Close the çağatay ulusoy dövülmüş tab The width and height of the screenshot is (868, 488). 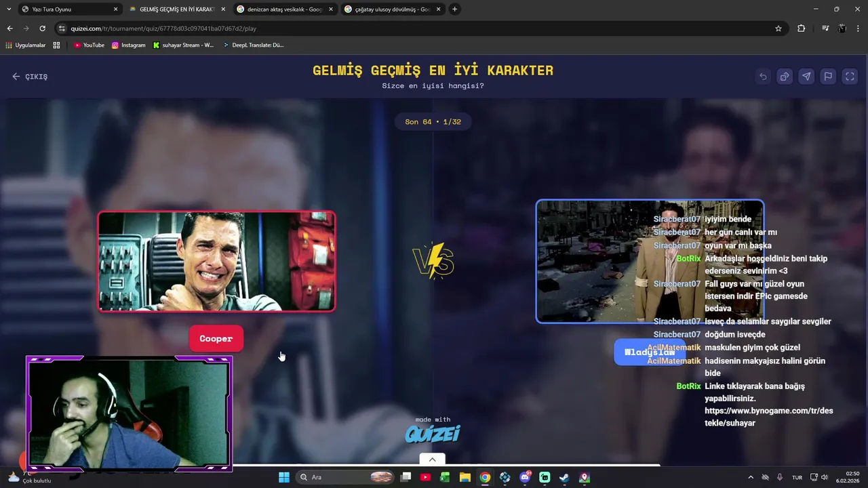point(438,9)
